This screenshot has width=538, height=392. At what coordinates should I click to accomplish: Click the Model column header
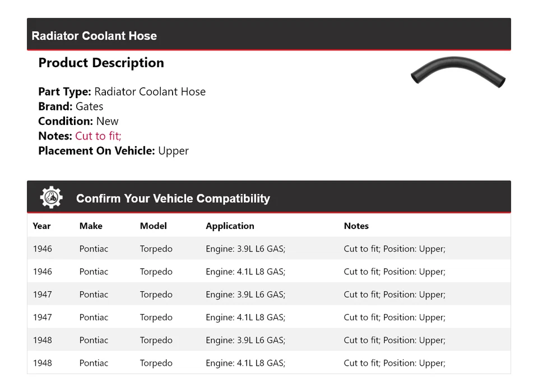(153, 226)
